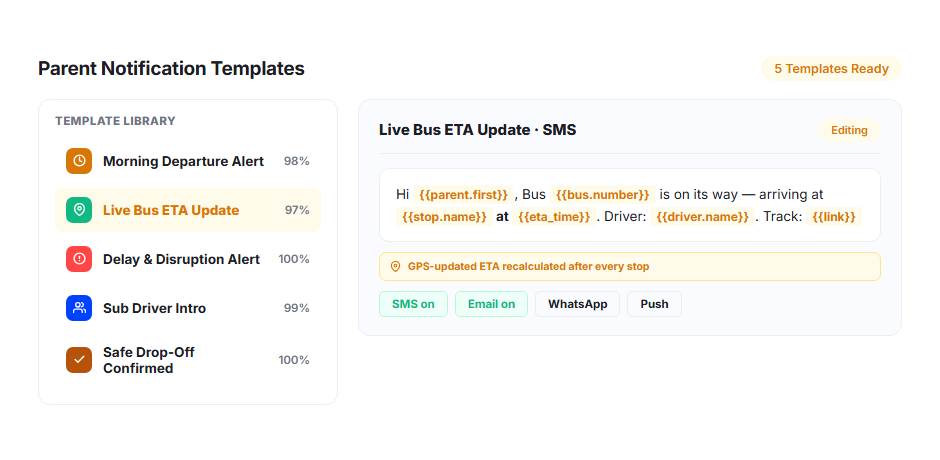The width and height of the screenshot is (940, 460).
Task: Click the text 'is on its way — arriving at'
Action: (741, 195)
